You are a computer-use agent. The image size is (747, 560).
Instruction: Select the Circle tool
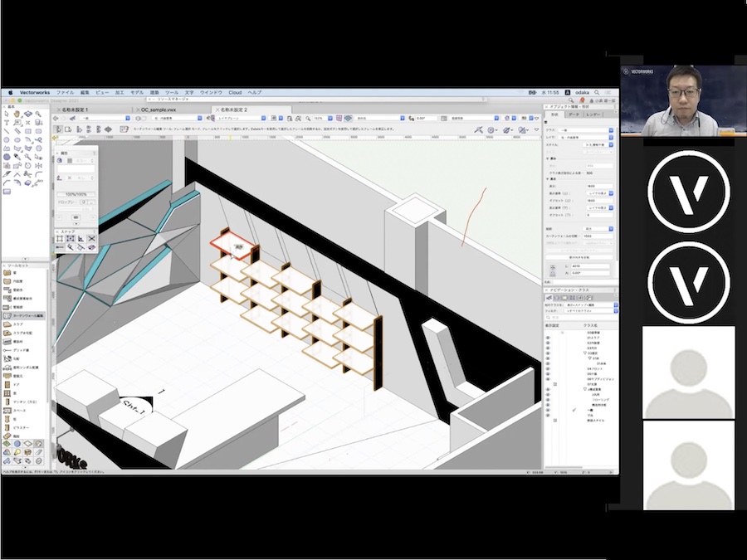[x=7, y=140]
